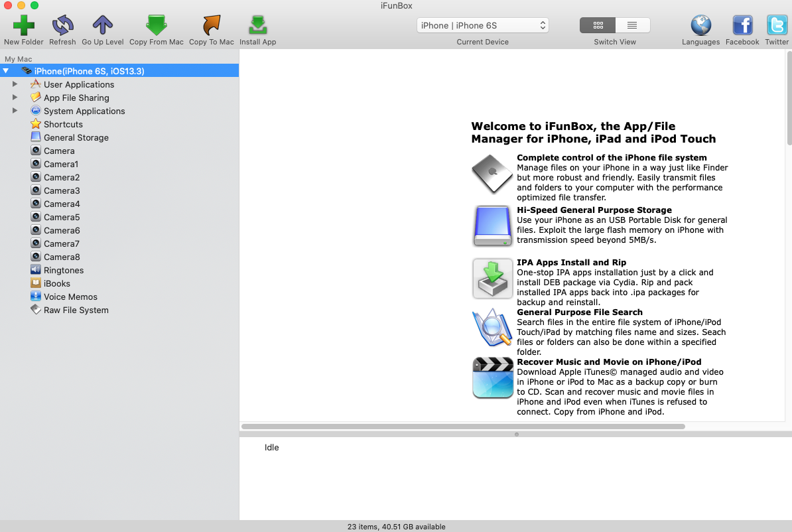Screen dimensions: 792x532
Task: Open Voice Memos in the sidebar
Action: coord(70,297)
